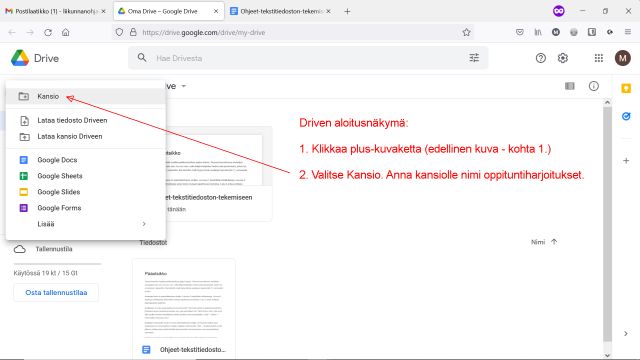Open search filter options icon
The width and height of the screenshot is (640, 360).
pyautogui.click(x=474, y=58)
